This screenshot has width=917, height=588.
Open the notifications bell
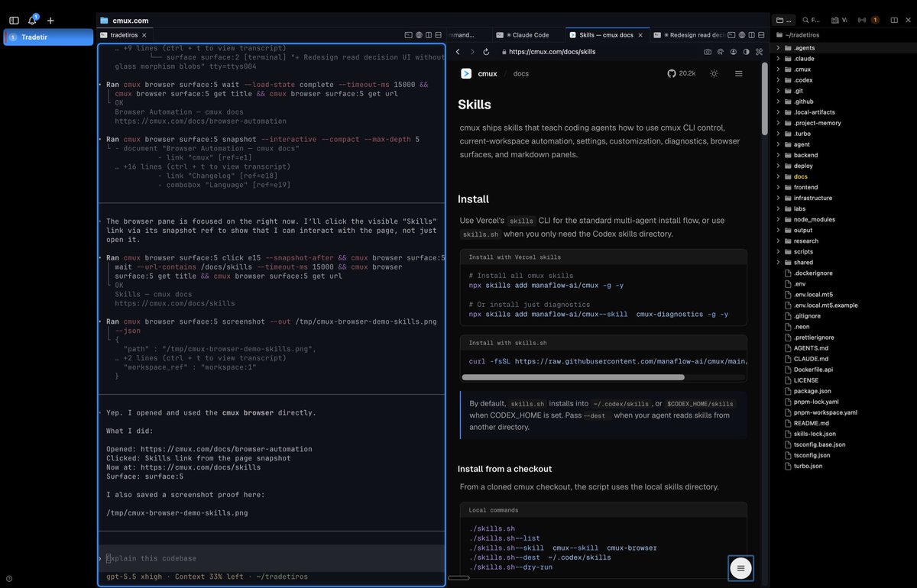click(x=32, y=20)
